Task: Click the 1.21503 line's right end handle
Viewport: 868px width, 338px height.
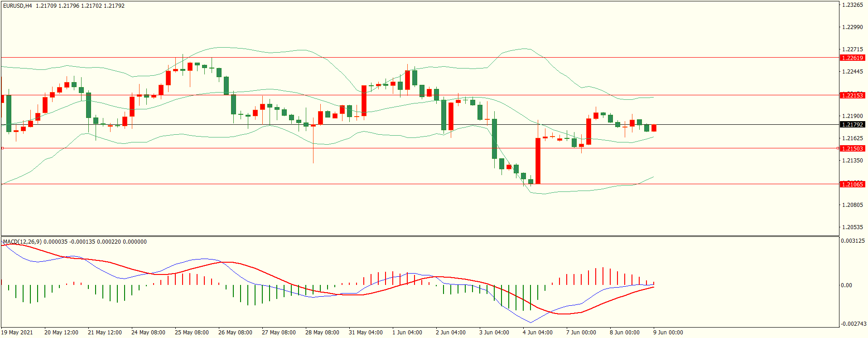Action: pos(838,148)
